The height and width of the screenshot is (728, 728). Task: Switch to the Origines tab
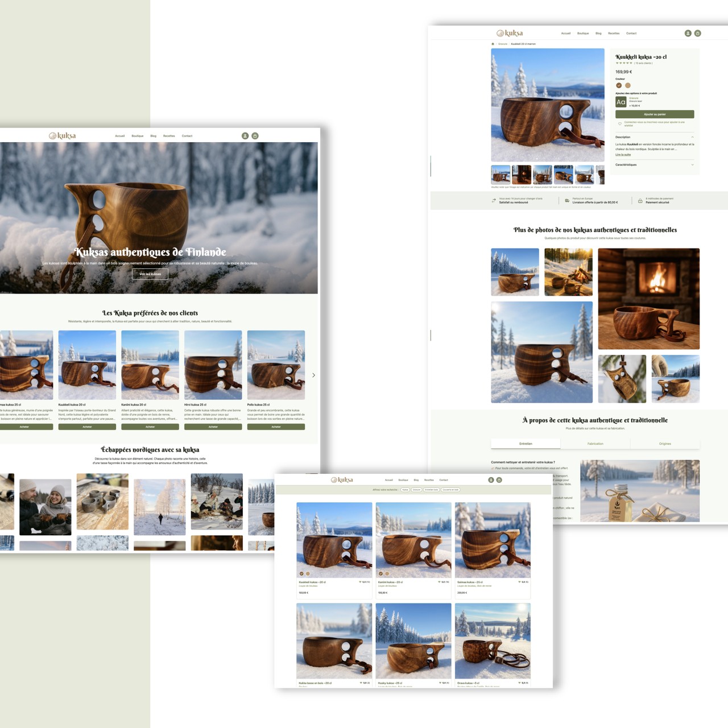[x=665, y=444]
